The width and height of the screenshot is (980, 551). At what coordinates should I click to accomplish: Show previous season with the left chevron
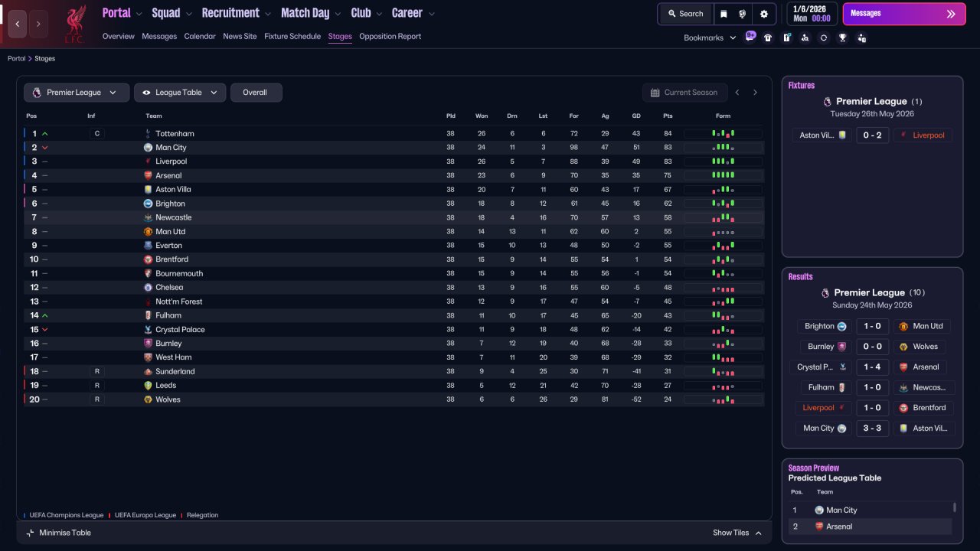pos(737,93)
